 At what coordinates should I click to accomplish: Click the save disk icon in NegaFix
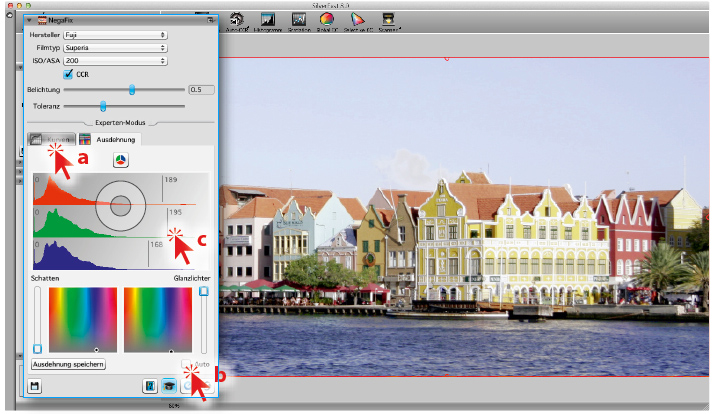click(34, 386)
